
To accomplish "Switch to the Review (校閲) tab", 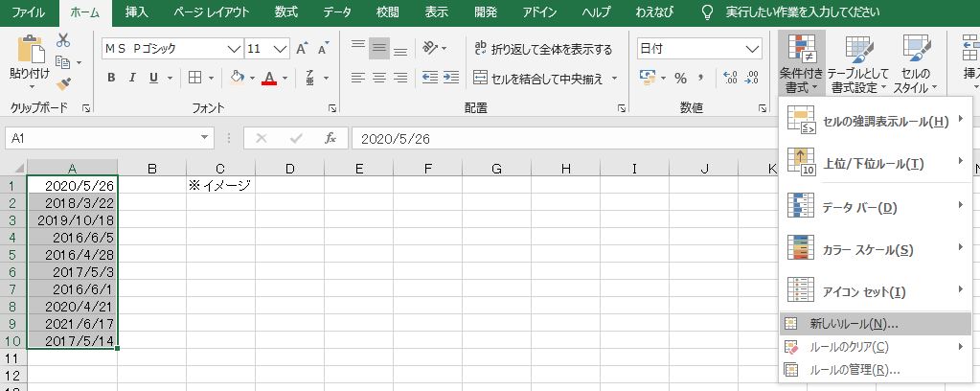I will point(388,12).
